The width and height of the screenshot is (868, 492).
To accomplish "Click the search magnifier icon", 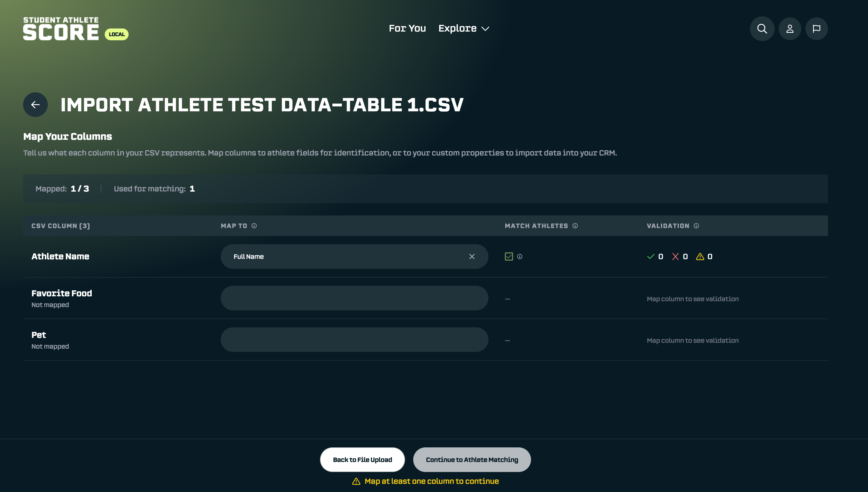I will pos(762,29).
